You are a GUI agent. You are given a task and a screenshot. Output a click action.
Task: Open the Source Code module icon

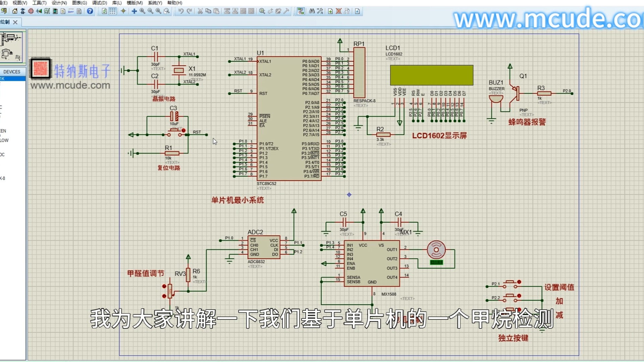(x=71, y=11)
